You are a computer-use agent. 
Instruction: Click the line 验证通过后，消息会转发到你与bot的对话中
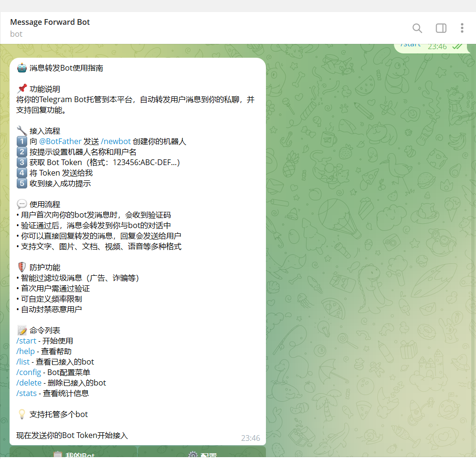96,225
